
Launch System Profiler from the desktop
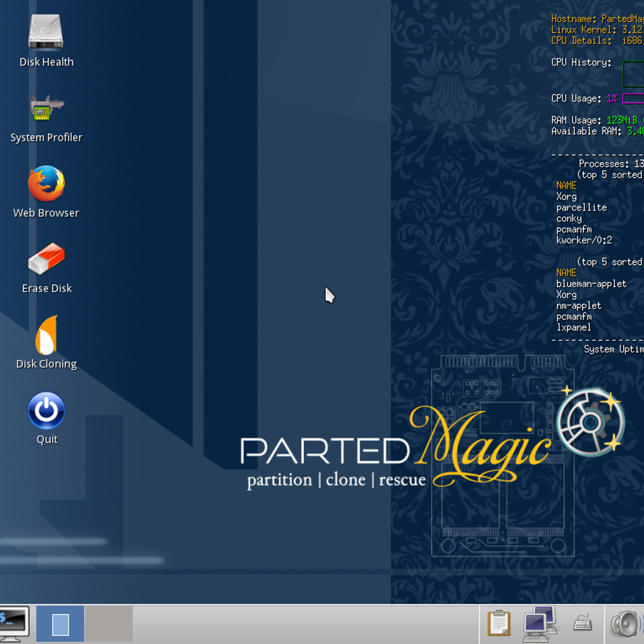[x=46, y=108]
